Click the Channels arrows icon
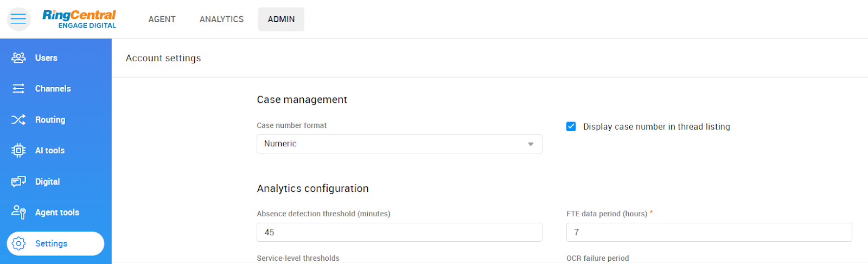This screenshot has height=264, width=868. (x=18, y=89)
